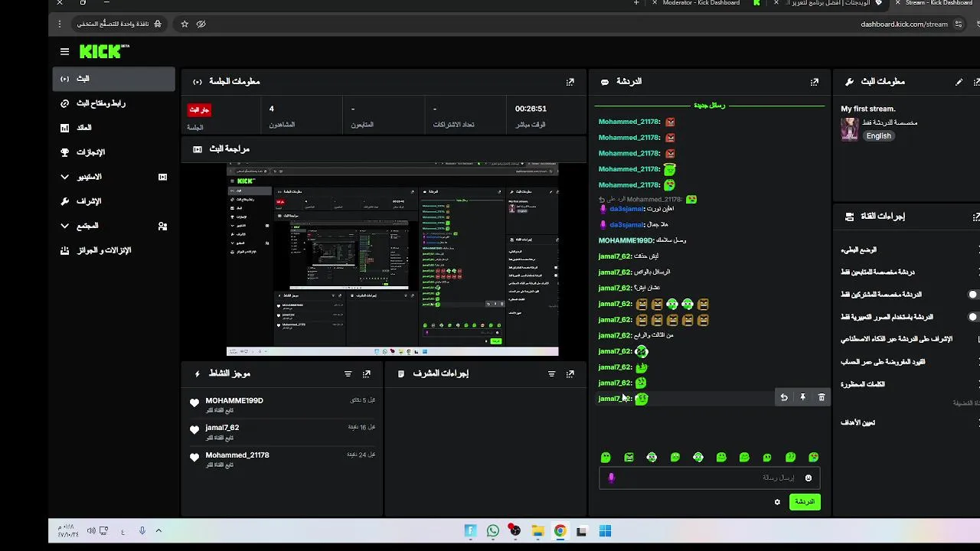
Task: Open WhatsApp from the taskbar
Action: tap(493, 531)
